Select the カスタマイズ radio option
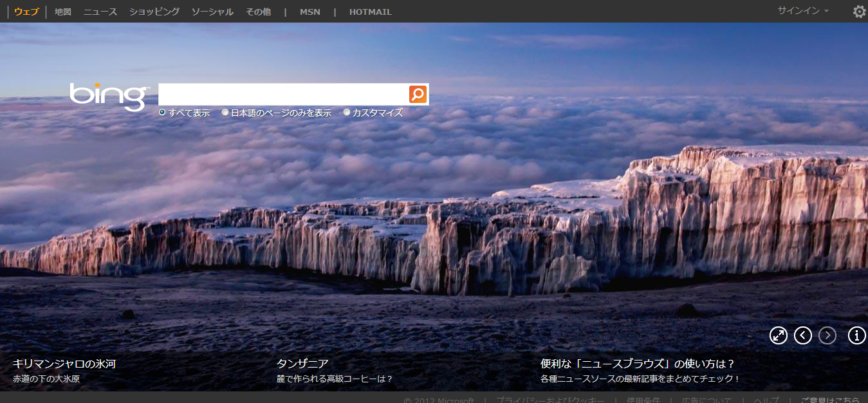Screen dimensions: 868x403 (347, 113)
